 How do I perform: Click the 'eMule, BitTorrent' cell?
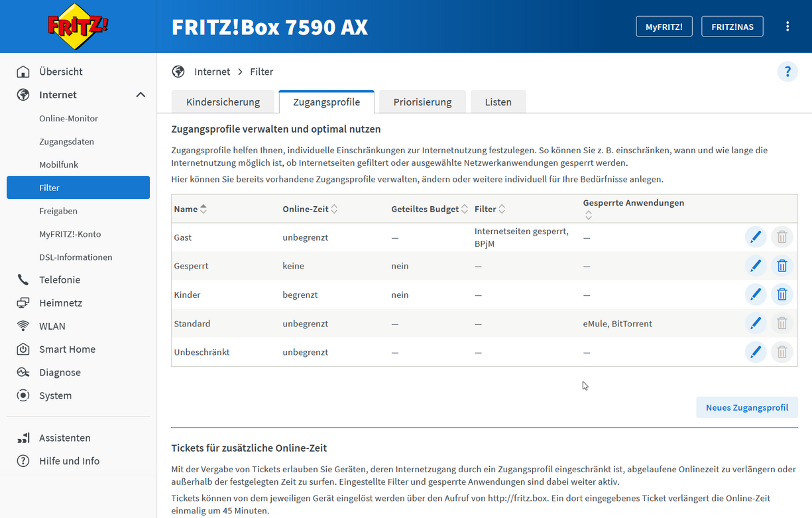pyautogui.click(x=618, y=324)
